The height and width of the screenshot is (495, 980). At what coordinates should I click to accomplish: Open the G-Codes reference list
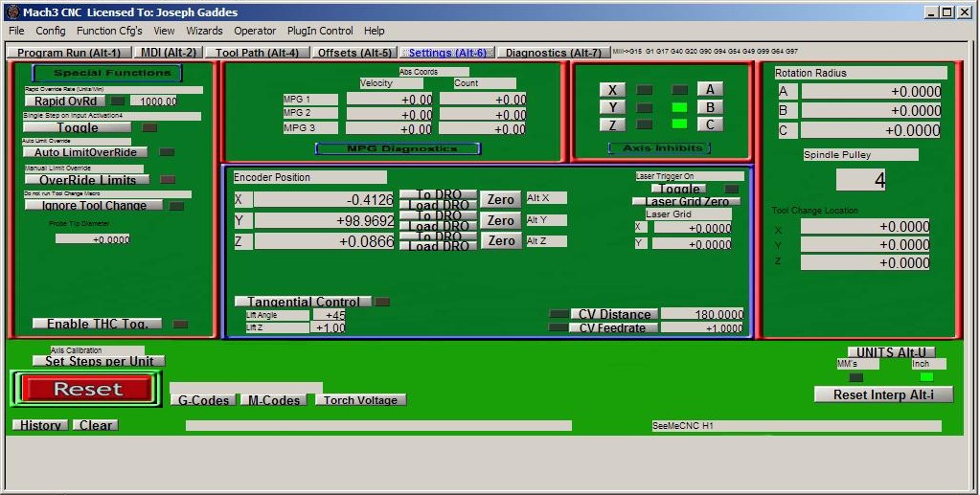pyautogui.click(x=204, y=400)
